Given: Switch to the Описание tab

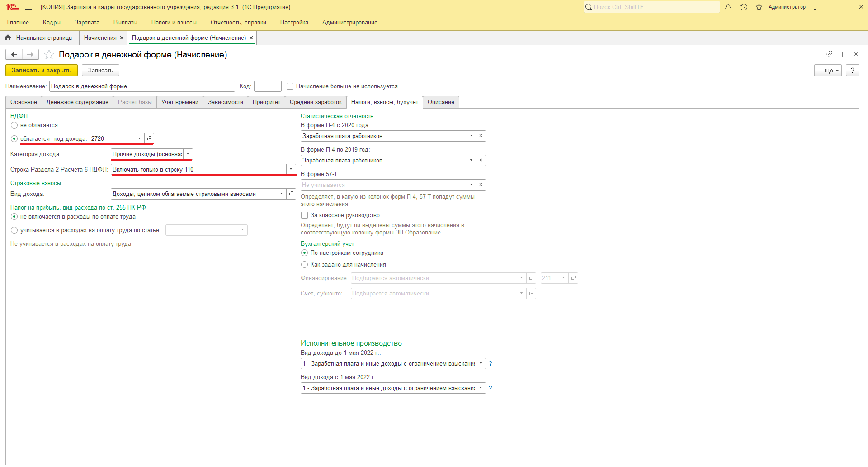Looking at the screenshot, I should pyautogui.click(x=441, y=102).
